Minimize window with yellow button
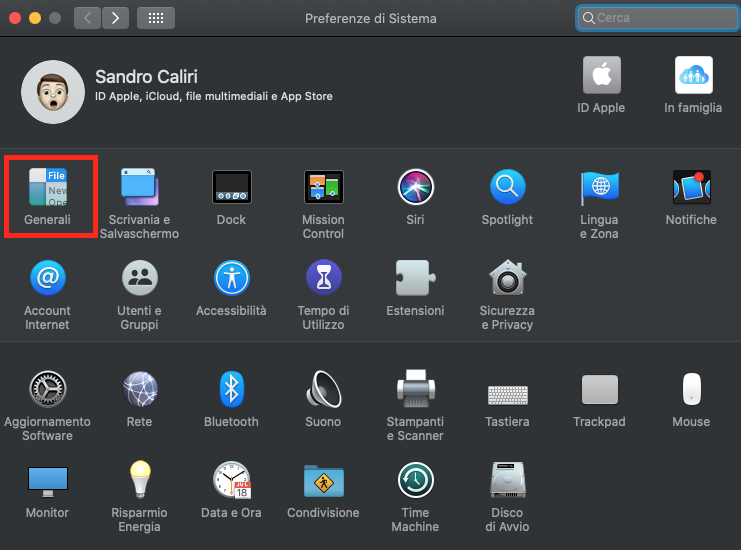Screen dimensions: 741x550 click(35, 18)
